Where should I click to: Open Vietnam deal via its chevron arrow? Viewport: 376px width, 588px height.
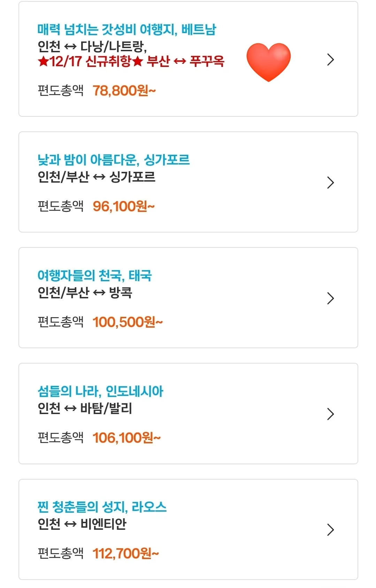click(330, 60)
